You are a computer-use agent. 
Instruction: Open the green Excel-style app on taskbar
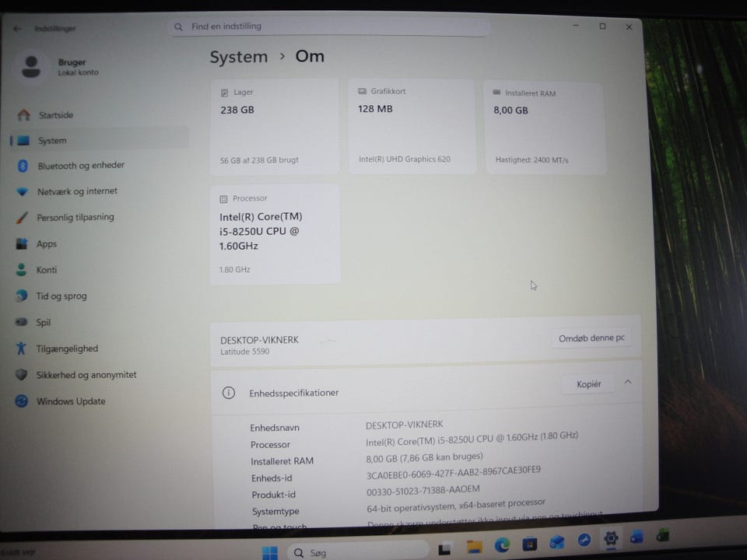tap(663, 536)
